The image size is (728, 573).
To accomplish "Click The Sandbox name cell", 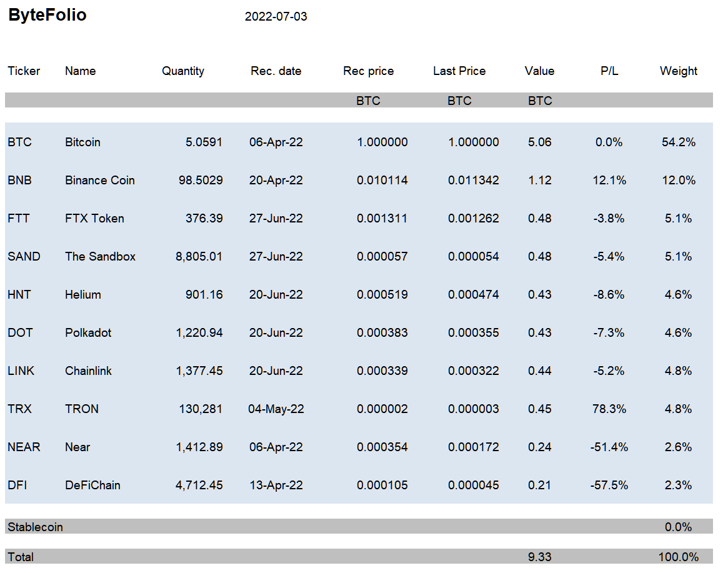I will click(x=100, y=256).
